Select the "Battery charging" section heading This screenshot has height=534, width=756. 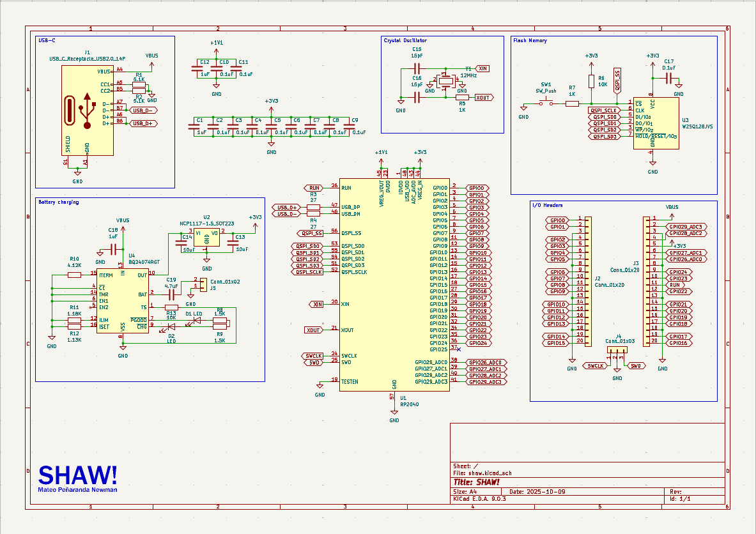click(x=59, y=202)
